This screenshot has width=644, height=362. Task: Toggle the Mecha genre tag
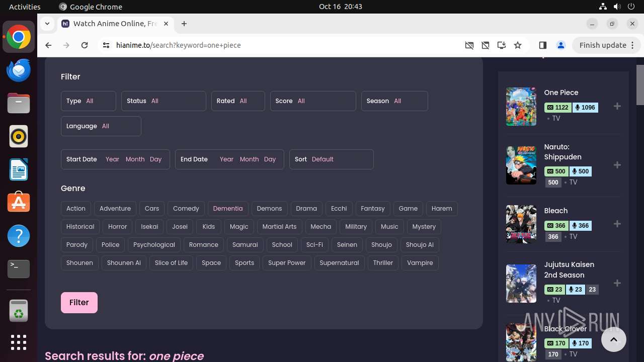point(320,227)
